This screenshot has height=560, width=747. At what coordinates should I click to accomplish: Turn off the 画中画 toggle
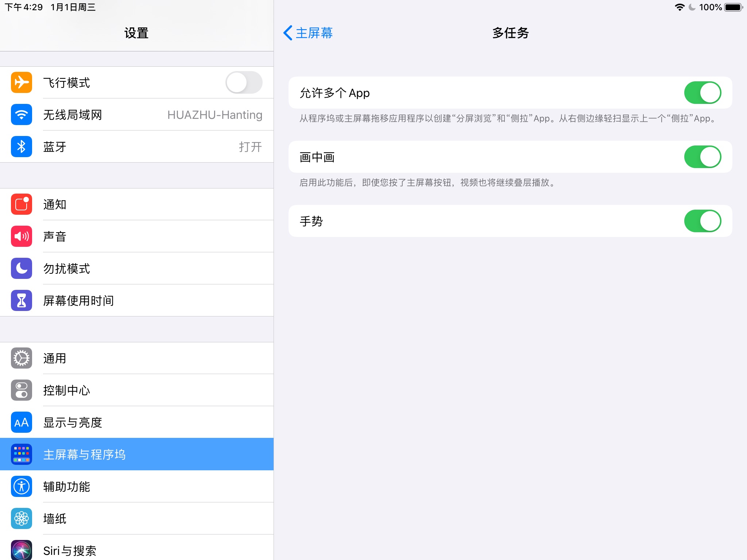(703, 156)
